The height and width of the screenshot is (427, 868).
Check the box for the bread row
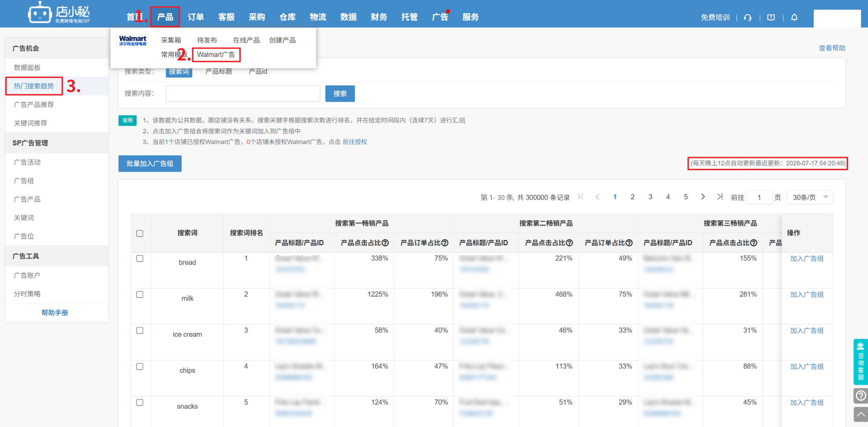point(140,258)
